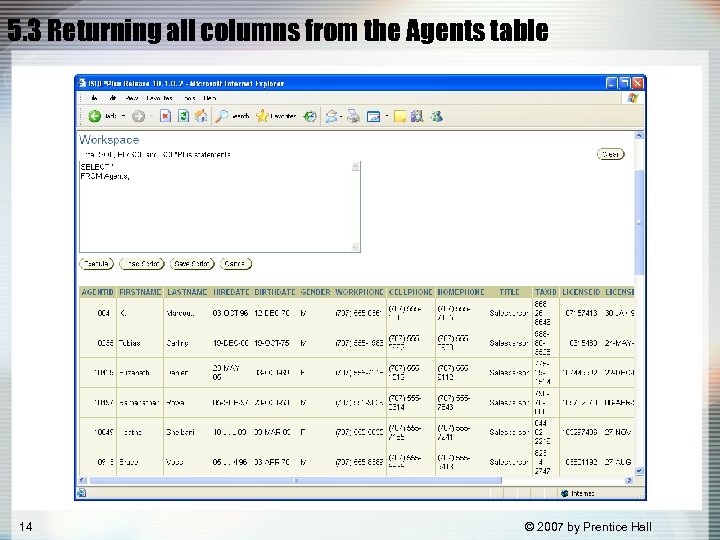This screenshot has height=540, width=720.
Task: Click the page's vertical scroll up arrow
Action: coord(639,135)
